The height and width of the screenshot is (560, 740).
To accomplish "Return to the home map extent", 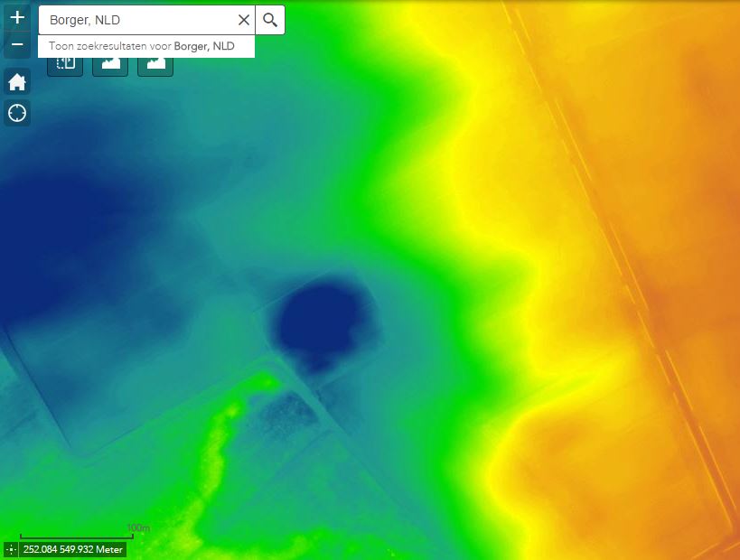I will click(17, 82).
